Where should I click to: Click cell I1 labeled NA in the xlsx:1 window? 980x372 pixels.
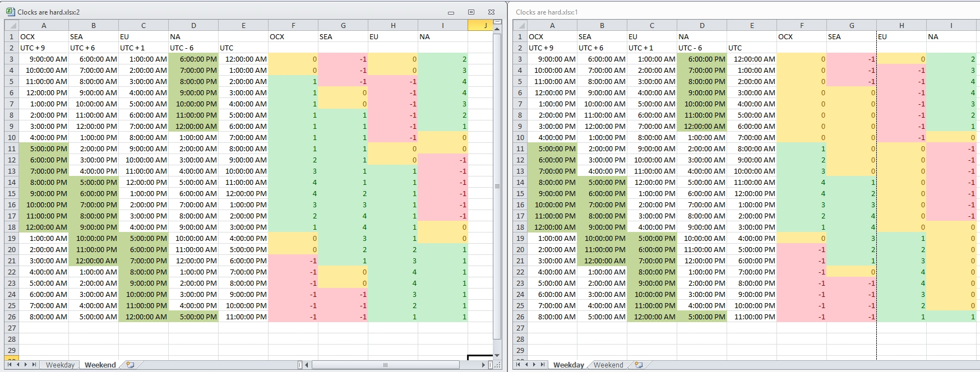(951, 36)
